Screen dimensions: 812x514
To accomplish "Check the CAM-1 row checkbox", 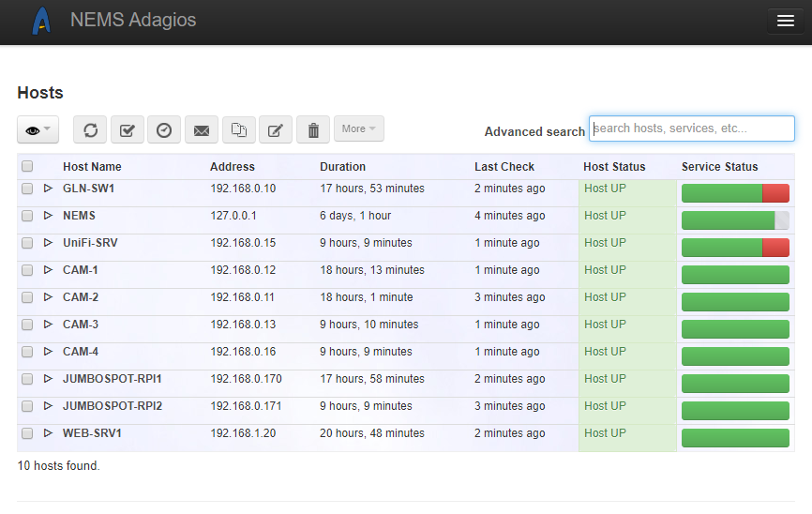I will pos(27,270).
